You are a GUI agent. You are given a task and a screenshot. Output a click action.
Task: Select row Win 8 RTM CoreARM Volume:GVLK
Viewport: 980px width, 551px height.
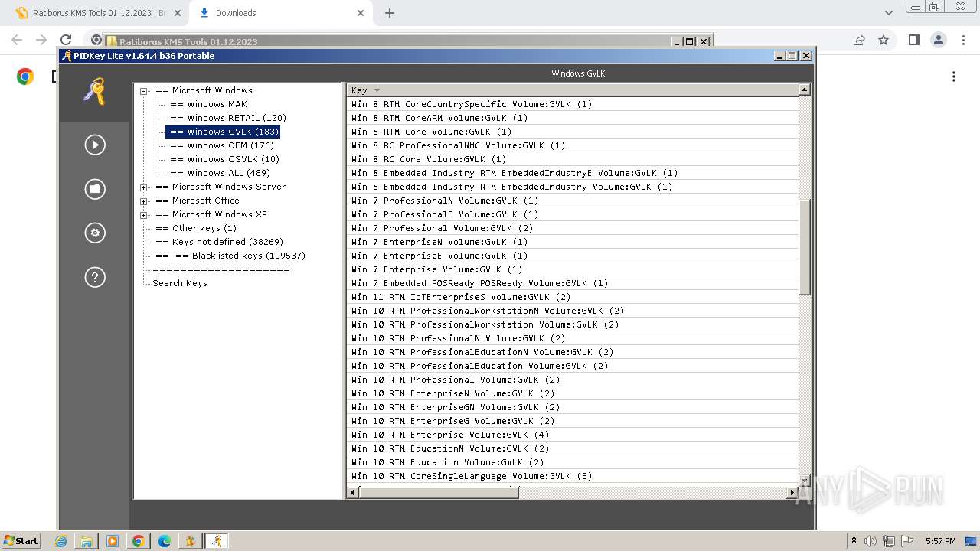coord(573,118)
